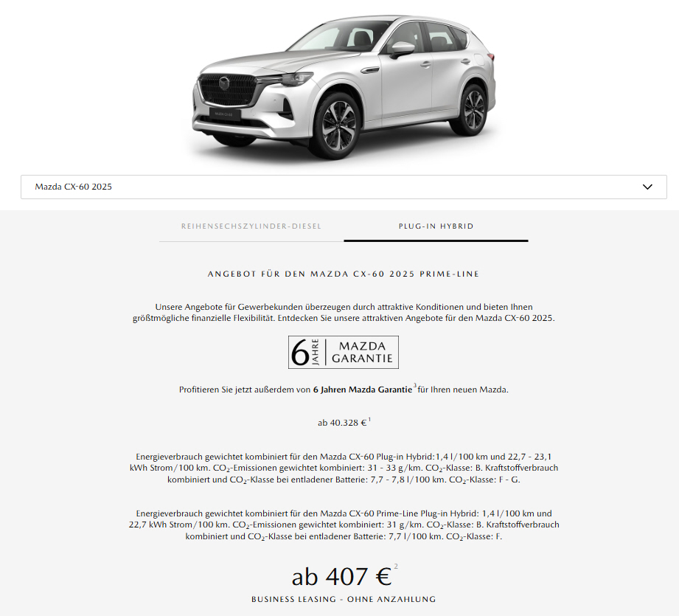The height and width of the screenshot is (616, 679).
Task: Select the Plug-in Hybrid tab
Action: click(436, 226)
